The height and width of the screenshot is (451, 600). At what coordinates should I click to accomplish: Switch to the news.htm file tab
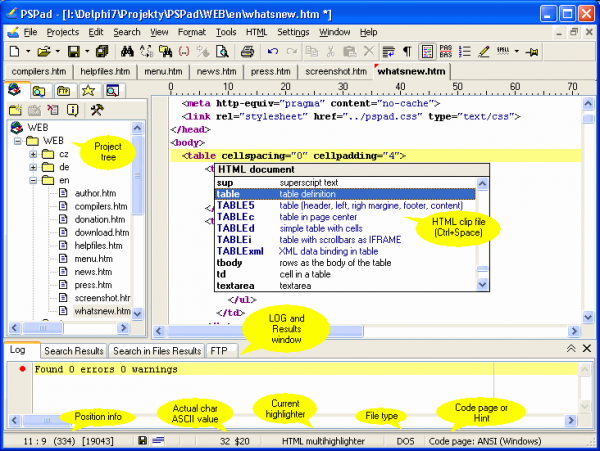[217, 72]
